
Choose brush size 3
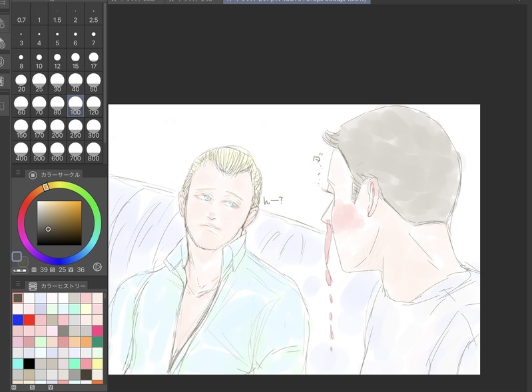pyautogui.click(x=21, y=38)
